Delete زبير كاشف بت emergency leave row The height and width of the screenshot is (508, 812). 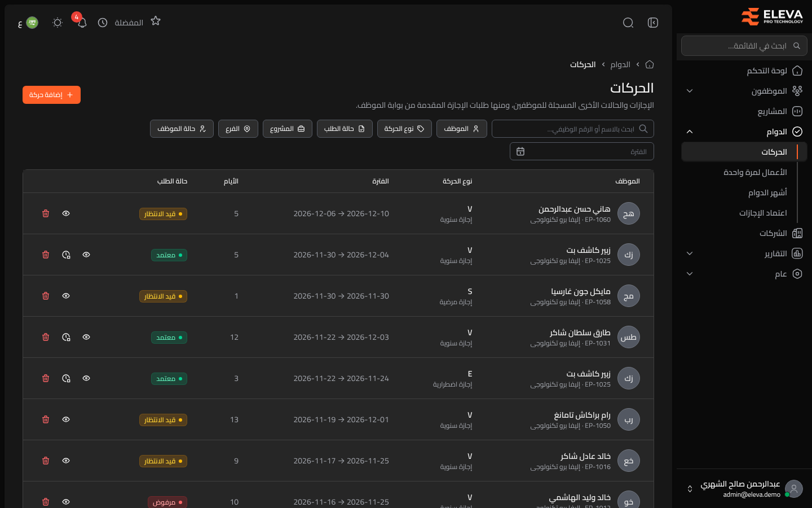(x=46, y=378)
